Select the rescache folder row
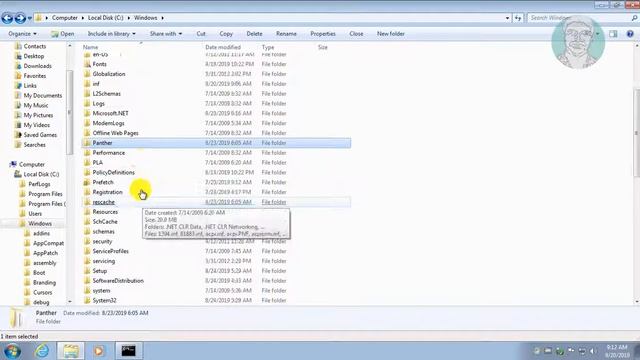640x360 pixels. [x=216, y=202]
